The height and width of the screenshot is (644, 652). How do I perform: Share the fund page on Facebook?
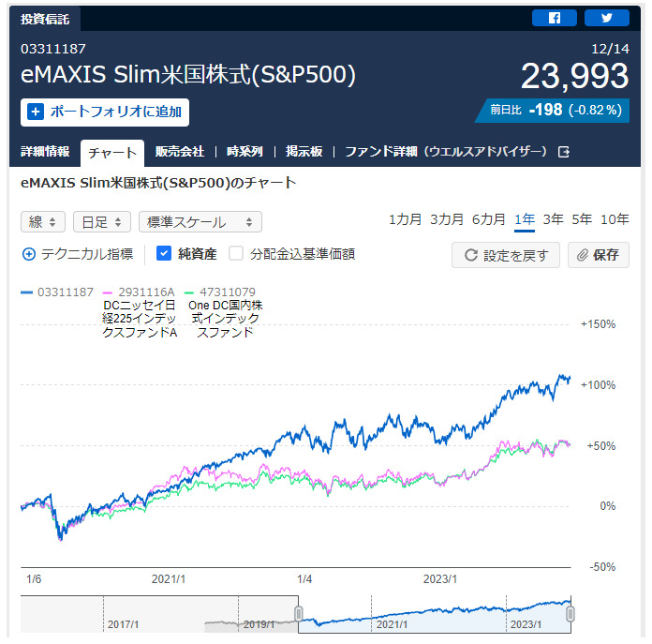point(554,18)
